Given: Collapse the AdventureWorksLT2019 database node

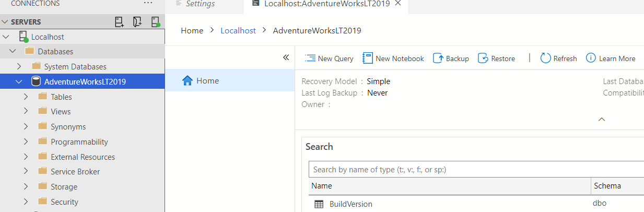Looking at the screenshot, I should click(19, 81).
